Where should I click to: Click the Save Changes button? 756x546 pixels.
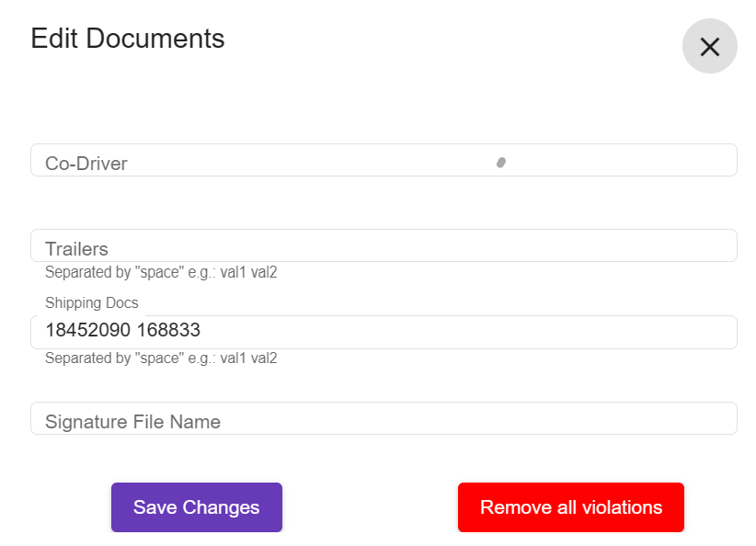(197, 507)
